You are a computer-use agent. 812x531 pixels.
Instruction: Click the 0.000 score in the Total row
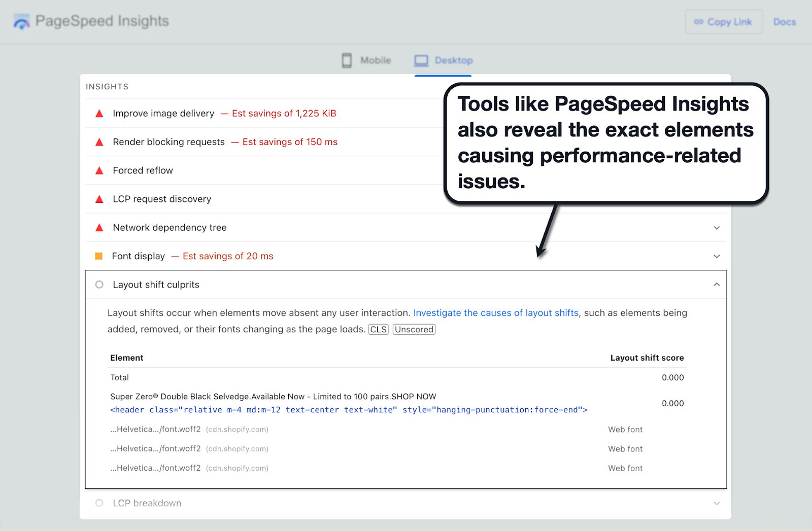click(x=672, y=377)
